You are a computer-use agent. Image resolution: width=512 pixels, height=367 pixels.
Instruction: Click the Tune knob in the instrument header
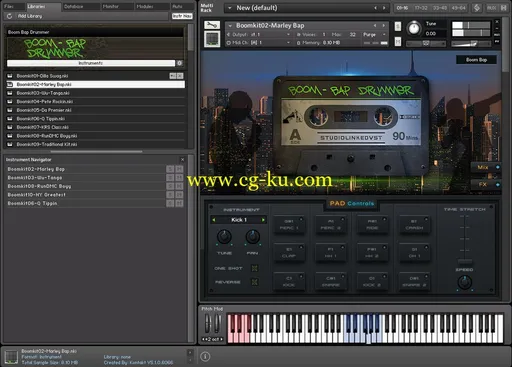414,28
